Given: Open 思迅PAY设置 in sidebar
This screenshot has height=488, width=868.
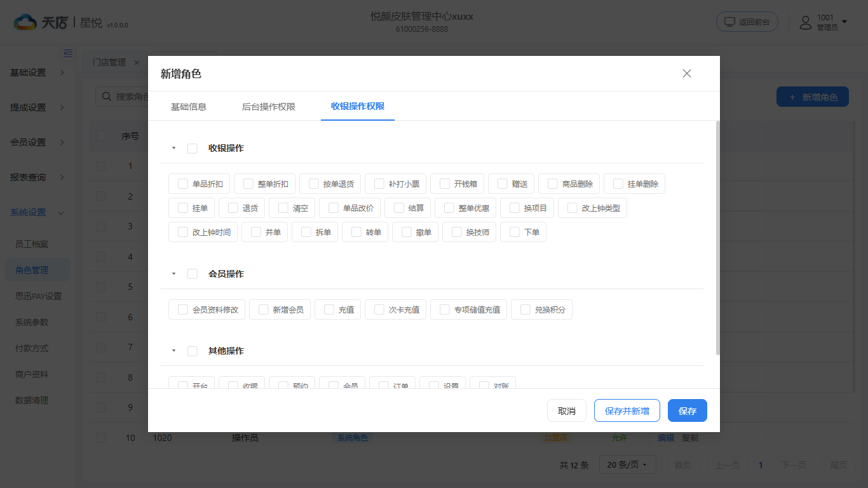Looking at the screenshot, I should click(x=37, y=296).
